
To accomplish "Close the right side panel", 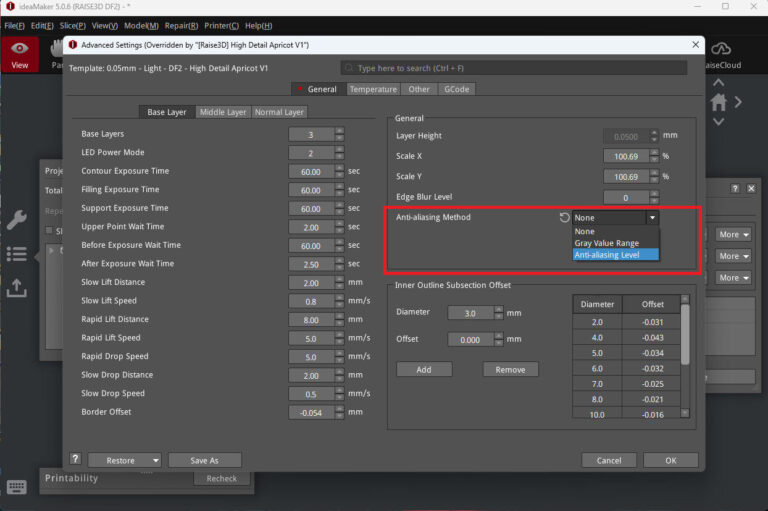I will click(x=751, y=188).
